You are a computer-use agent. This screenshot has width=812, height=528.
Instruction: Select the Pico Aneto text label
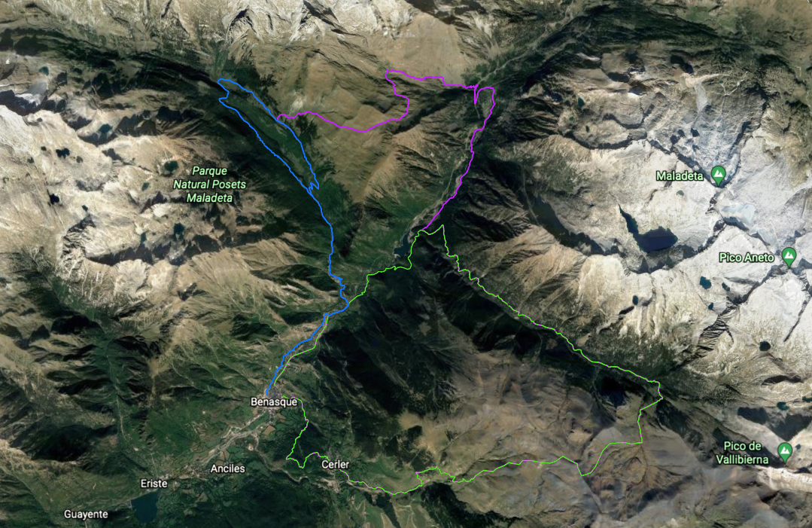pyautogui.click(x=747, y=258)
